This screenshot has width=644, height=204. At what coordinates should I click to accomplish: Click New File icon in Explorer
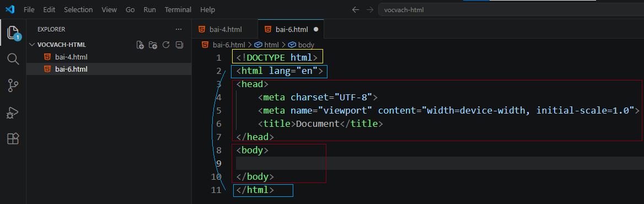click(140, 45)
